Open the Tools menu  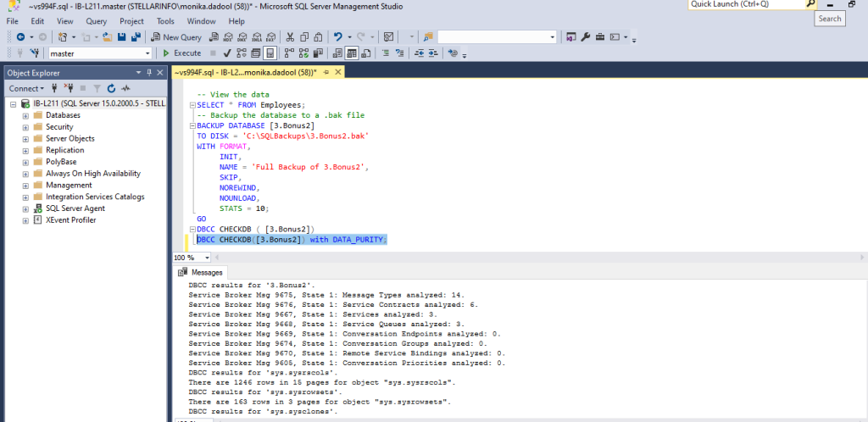(x=165, y=21)
